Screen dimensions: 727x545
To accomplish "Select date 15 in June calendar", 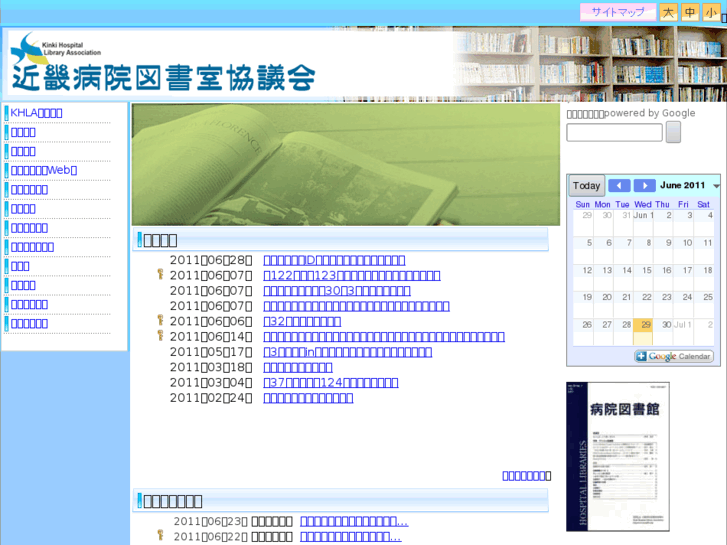I will pyautogui.click(x=646, y=270).
